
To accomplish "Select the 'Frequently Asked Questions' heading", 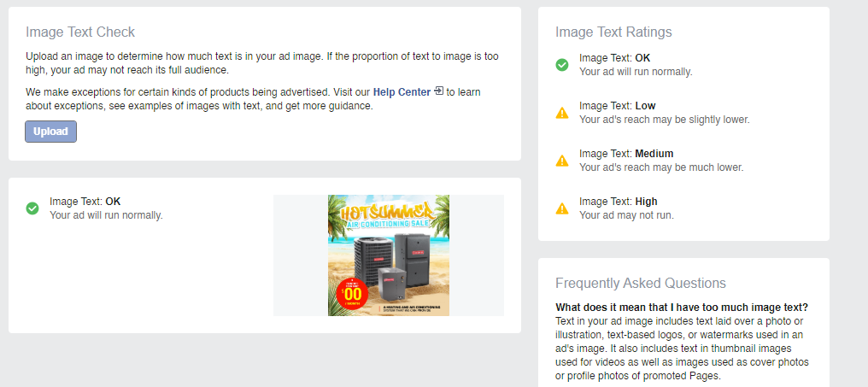I will click(641, 284).
